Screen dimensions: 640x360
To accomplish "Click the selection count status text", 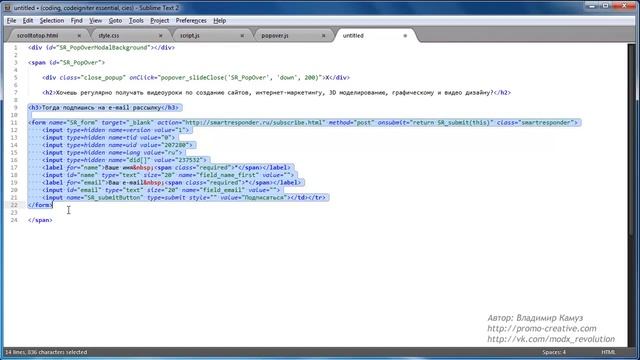I will [x=46, y=352].
